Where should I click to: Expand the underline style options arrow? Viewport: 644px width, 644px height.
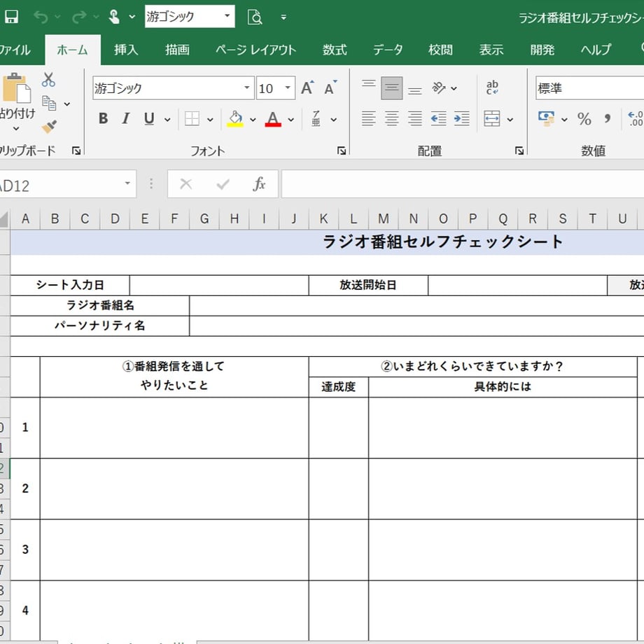coord(167,120)
